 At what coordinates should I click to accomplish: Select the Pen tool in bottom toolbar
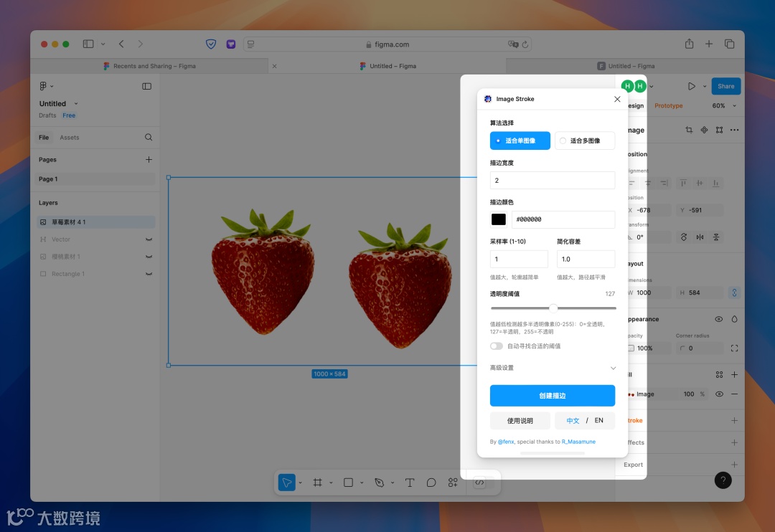click(x=380, y=482)
